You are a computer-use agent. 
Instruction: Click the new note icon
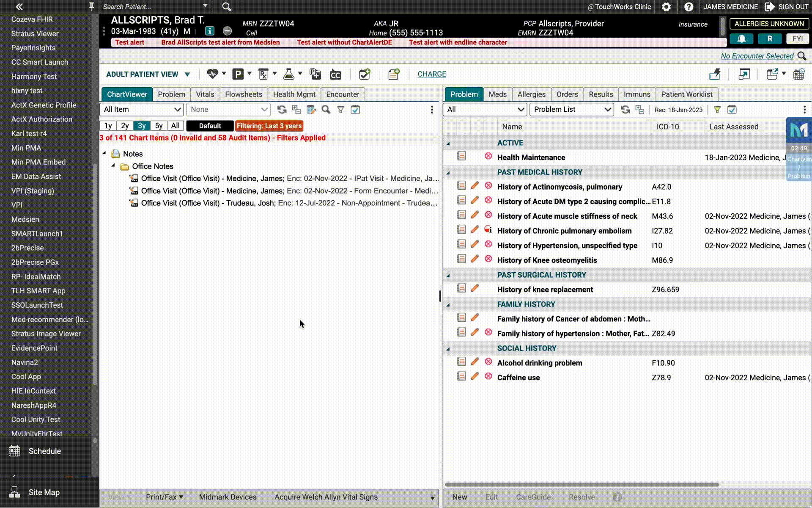(394, 75)
